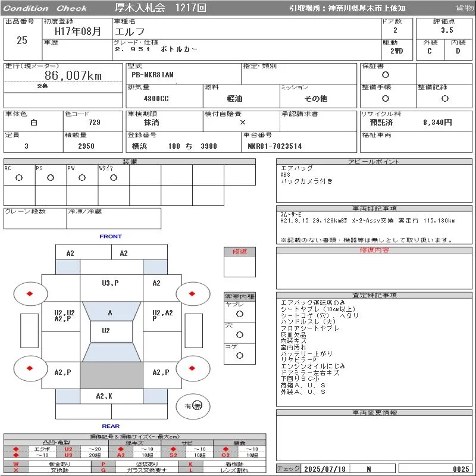Click color code '729'
The height and width of the screenshot is (476, 476).
95,123
